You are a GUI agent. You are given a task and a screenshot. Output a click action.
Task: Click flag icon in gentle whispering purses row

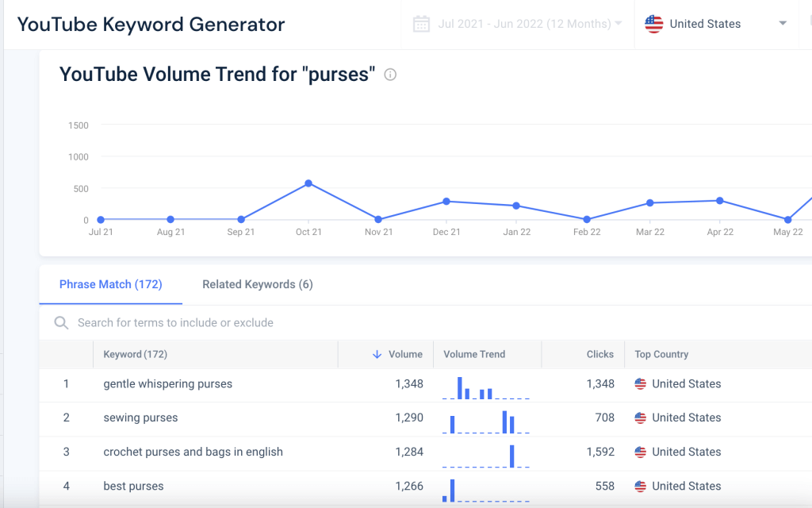(x=641, y=384)
